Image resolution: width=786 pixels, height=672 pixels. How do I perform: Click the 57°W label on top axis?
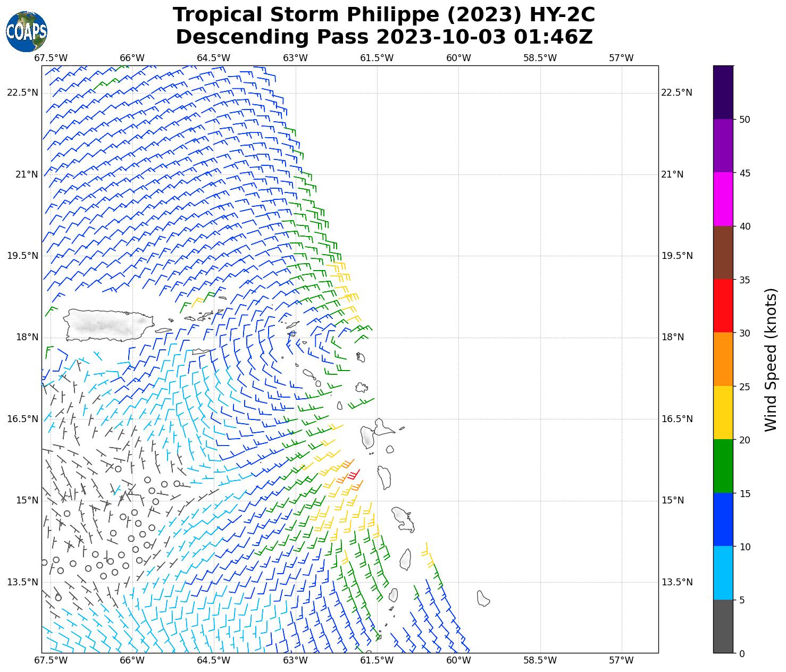coord(621,58)
